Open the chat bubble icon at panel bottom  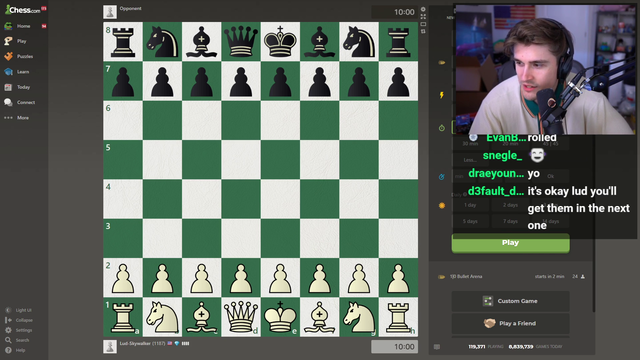[x=437, y=347]
